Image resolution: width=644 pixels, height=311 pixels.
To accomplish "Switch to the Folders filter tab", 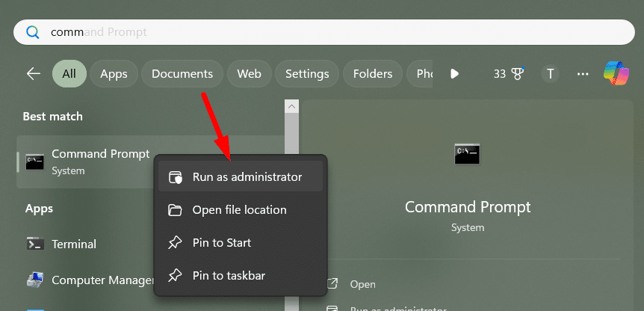I will click(x=373, y=73).
